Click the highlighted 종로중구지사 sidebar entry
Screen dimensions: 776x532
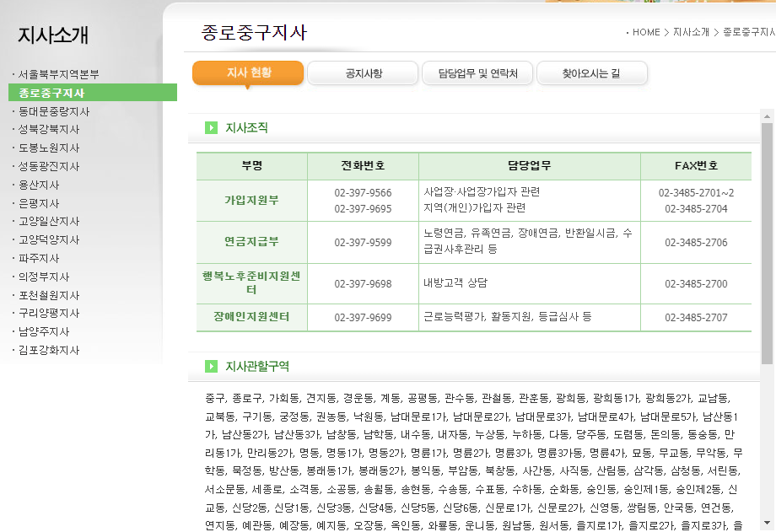pos(51,93)
